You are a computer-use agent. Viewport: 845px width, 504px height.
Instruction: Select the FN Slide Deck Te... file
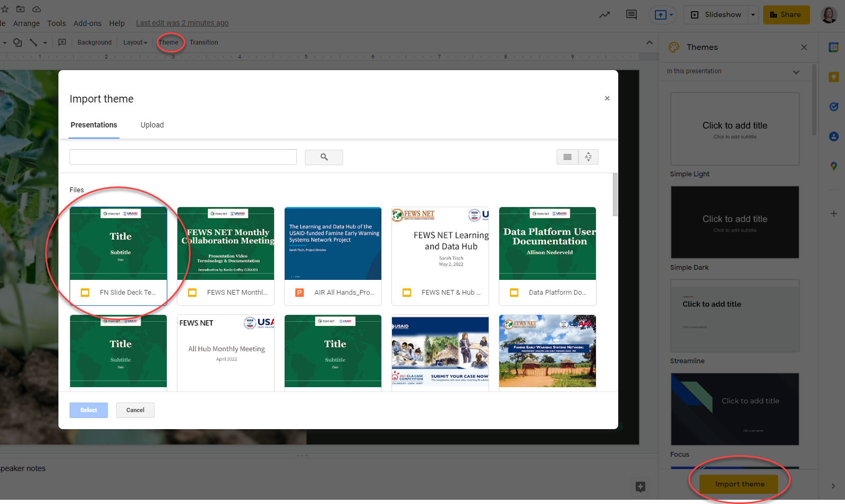118,256
